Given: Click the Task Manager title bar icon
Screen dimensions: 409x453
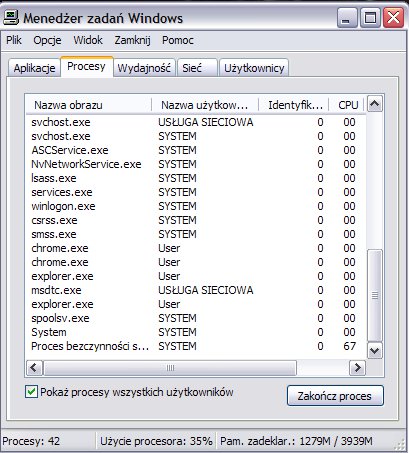Looking at the screenshot, I should pyautogui.click(x=11, y=17).
